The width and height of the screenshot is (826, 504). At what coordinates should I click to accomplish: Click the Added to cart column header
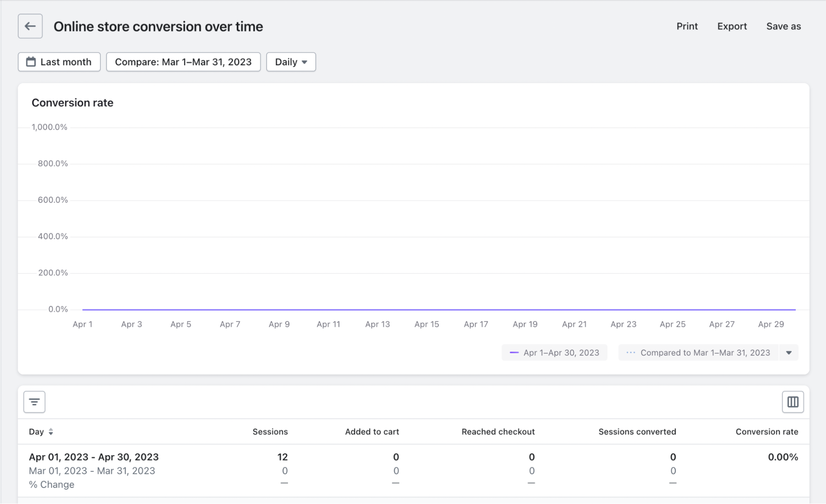[x=372, y=432]
